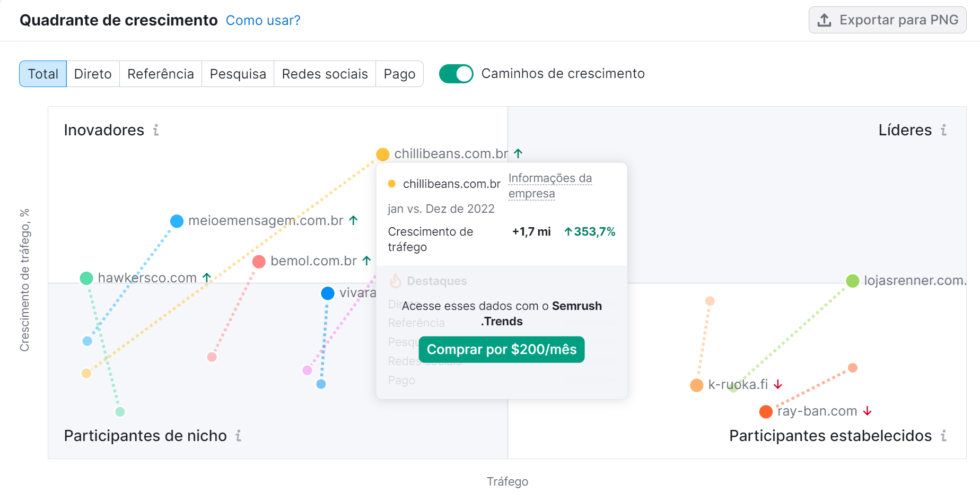Image resolution: width=980 pixels, height=501 pixels.
Task: Click the info icon beside Participantes de nicho
Action: [239, 436]
